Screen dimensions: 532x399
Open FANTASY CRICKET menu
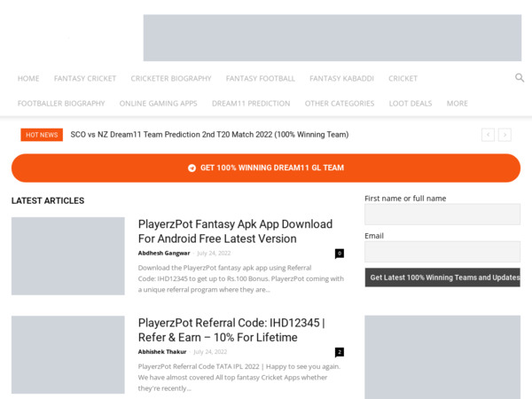pyautogui.click(x=85, y=78)
